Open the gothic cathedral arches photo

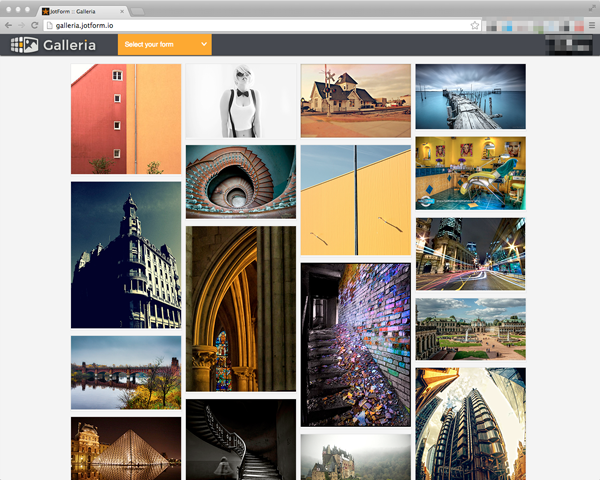pyautogui.click(x=241, y=309)
